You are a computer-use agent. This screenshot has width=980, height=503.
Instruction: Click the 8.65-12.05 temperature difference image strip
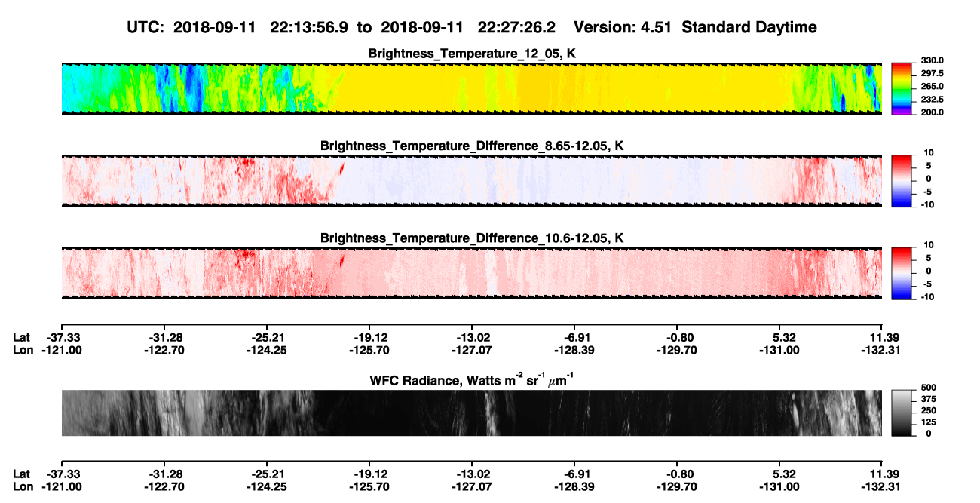[471, 179]
